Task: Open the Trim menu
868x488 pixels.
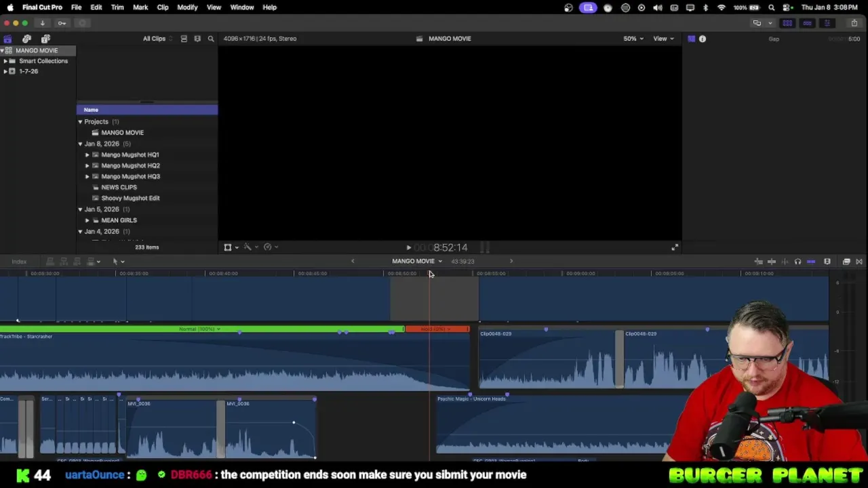Action: (117, 7)
